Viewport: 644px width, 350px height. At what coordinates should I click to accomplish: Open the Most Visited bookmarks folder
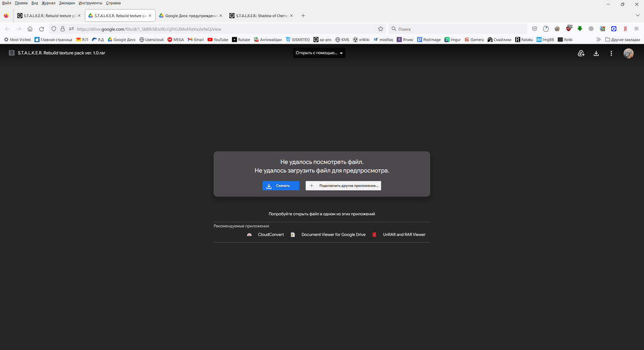[18, 40]
